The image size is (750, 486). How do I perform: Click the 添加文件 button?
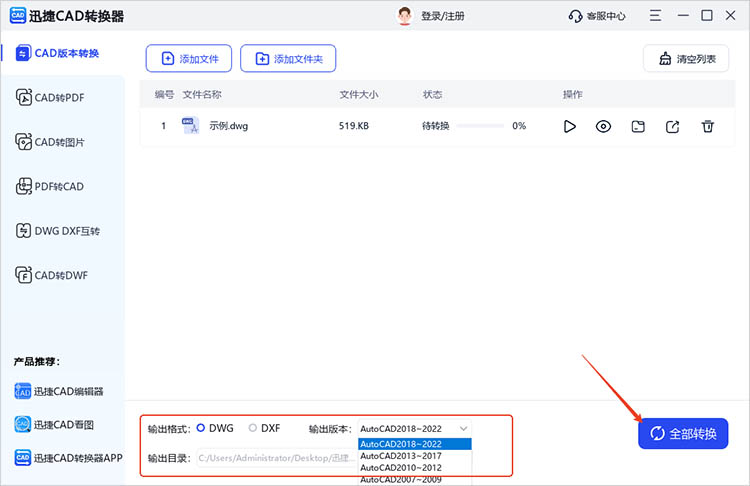click(x=189, y=58)
